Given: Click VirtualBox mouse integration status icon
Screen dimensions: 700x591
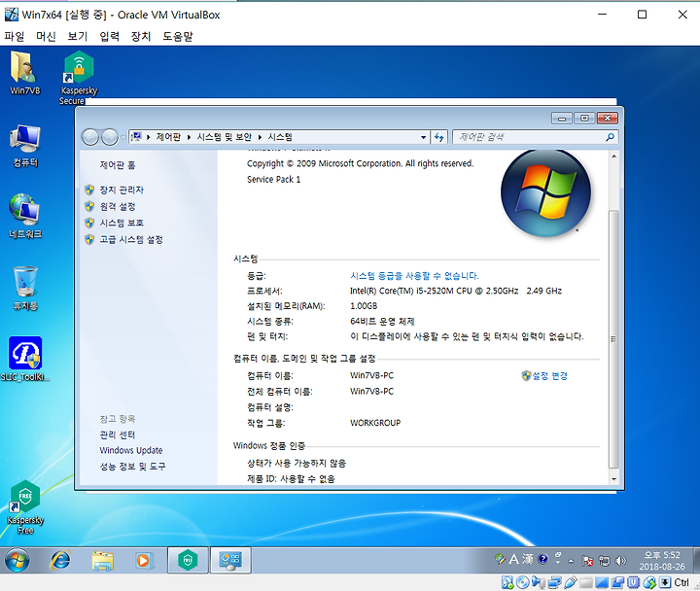Looking at the screenshot, I should (x=649, y=582).
